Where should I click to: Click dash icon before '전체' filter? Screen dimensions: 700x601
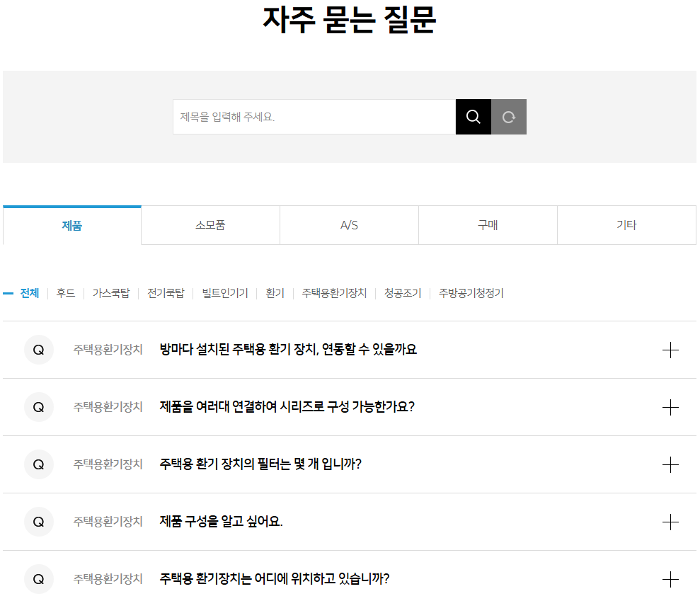(8, 293)
